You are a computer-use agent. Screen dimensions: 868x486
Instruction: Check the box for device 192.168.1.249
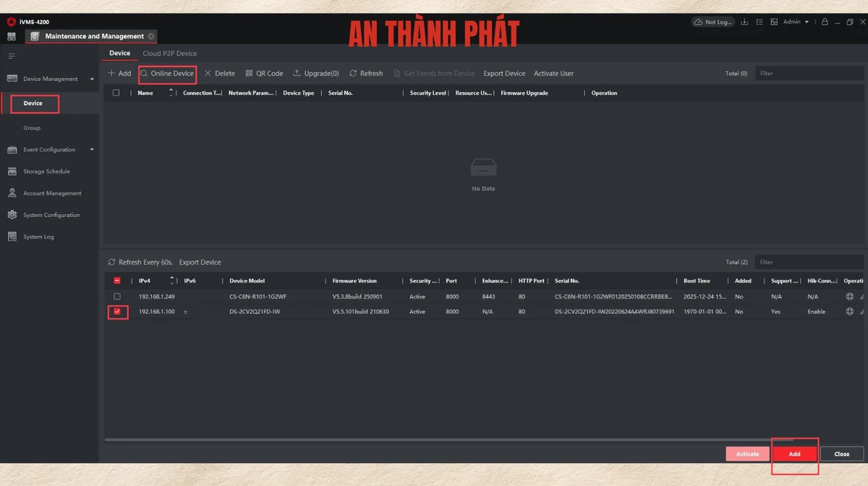pyautogui.click(x=117, y=297)
